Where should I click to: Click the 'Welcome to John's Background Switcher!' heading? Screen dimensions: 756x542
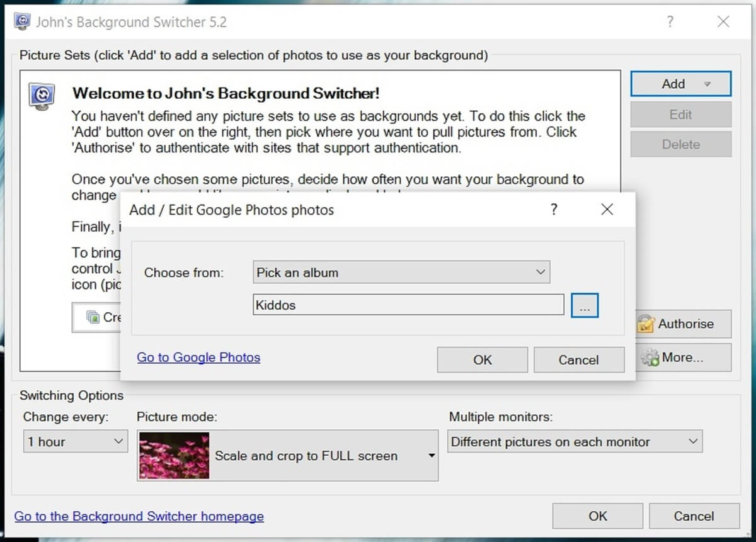coord(226,94)
